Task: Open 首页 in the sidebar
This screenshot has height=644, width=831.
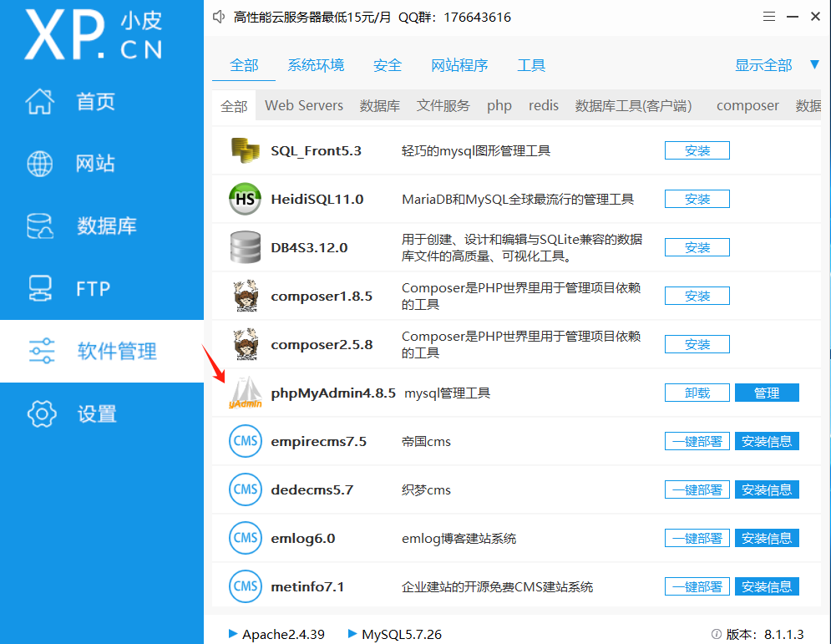Action: pos(96,101)
